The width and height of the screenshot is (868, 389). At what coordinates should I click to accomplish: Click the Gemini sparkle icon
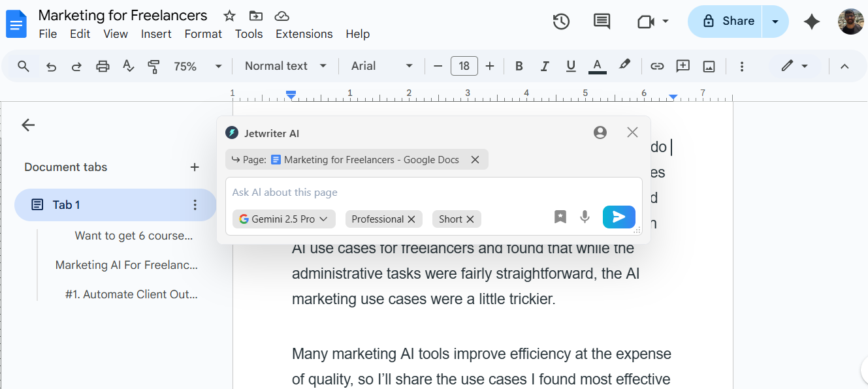[812, 22]
